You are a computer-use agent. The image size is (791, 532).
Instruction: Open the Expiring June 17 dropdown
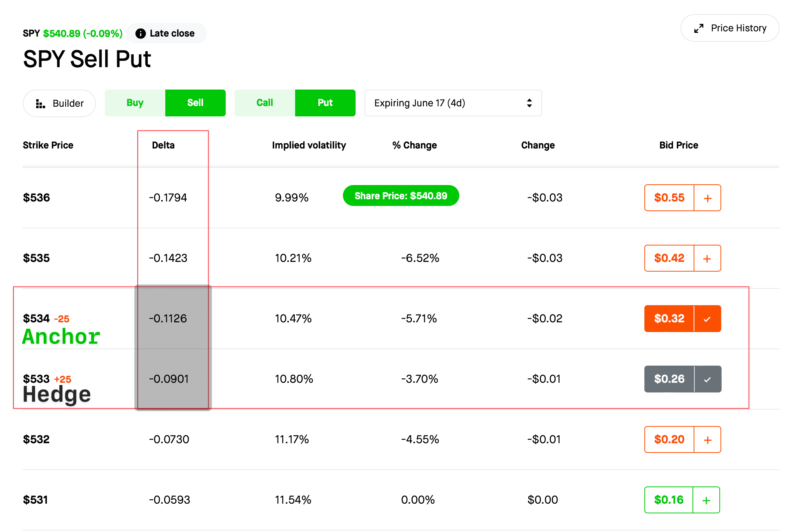[453, 103]
